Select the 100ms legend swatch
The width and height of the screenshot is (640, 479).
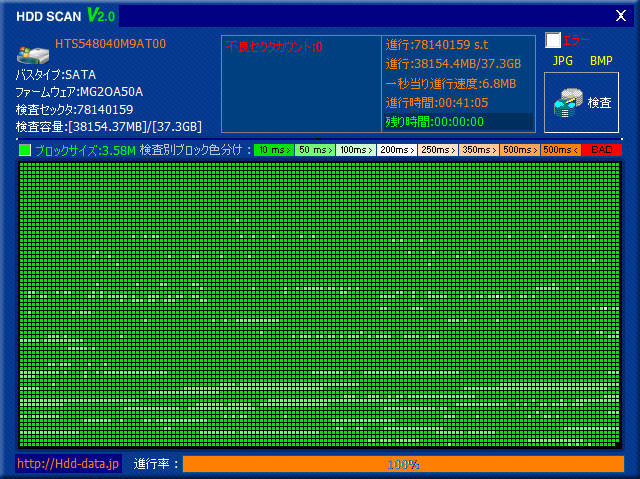[356, 150]
